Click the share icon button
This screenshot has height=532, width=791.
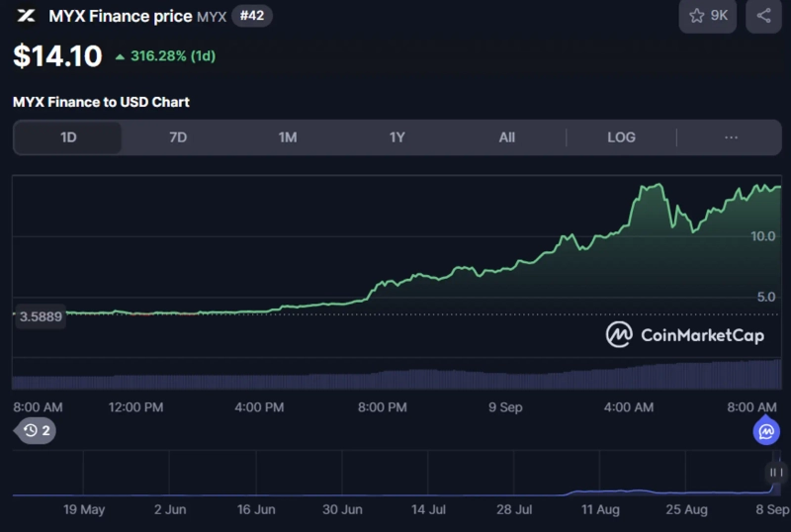click(x=763, y=16)
